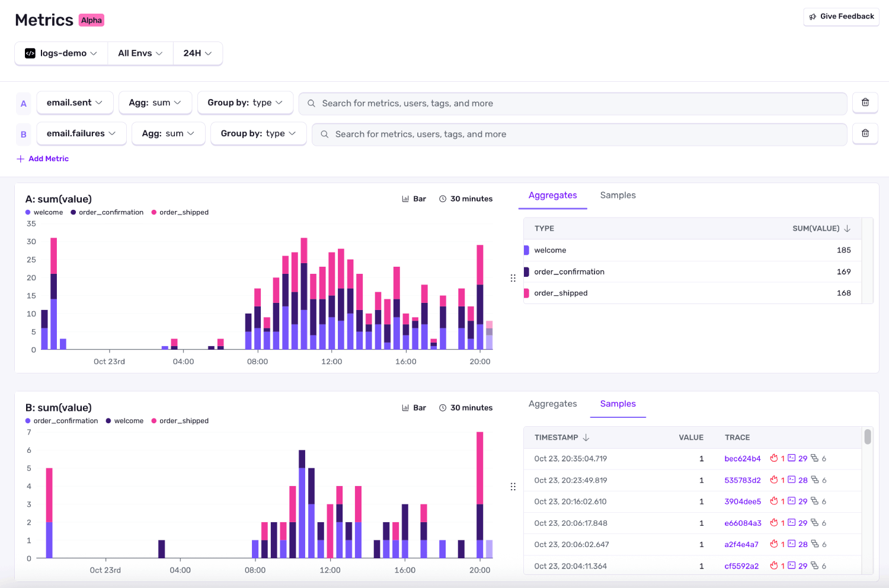Screen dimensions: 889x588
Task: Expand the Group by type dropdown for metric B
Action: pos(258,133)
